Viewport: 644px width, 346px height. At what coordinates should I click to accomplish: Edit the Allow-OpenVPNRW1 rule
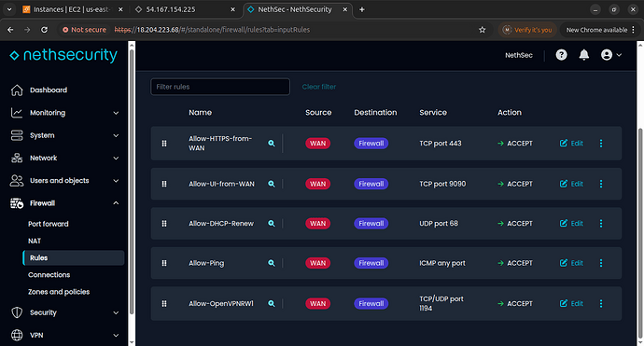pos(571,303)
